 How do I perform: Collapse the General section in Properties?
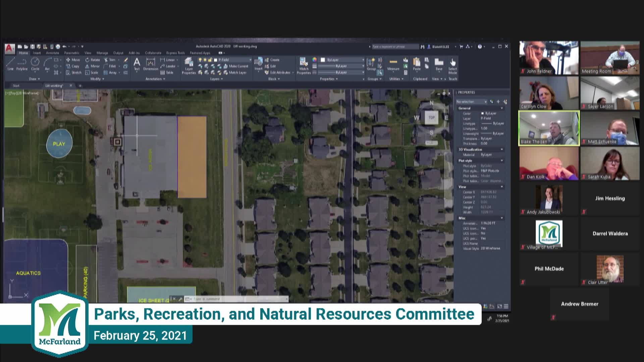501,108
